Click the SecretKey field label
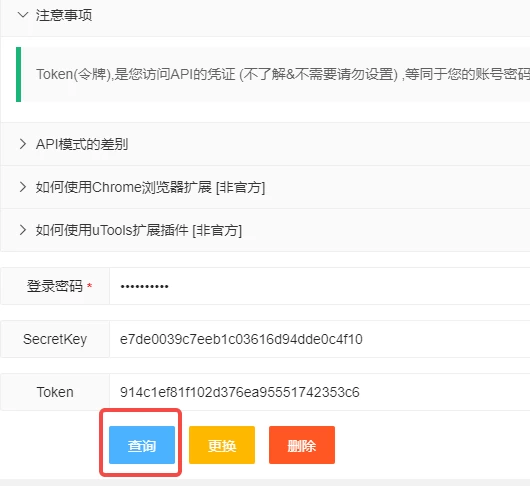 [55, 339]
